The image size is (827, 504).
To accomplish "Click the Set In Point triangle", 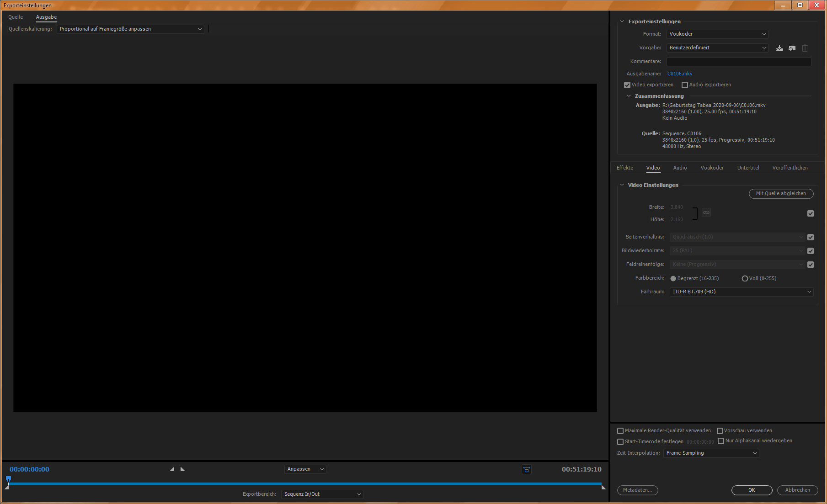I will point(172,469).
